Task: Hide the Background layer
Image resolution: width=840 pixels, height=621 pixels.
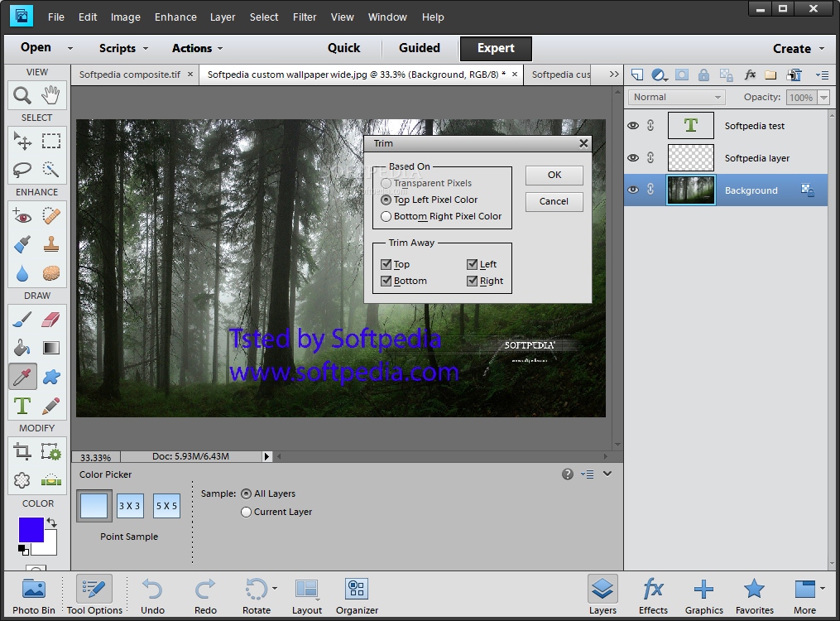Action: tap(632, 190)
